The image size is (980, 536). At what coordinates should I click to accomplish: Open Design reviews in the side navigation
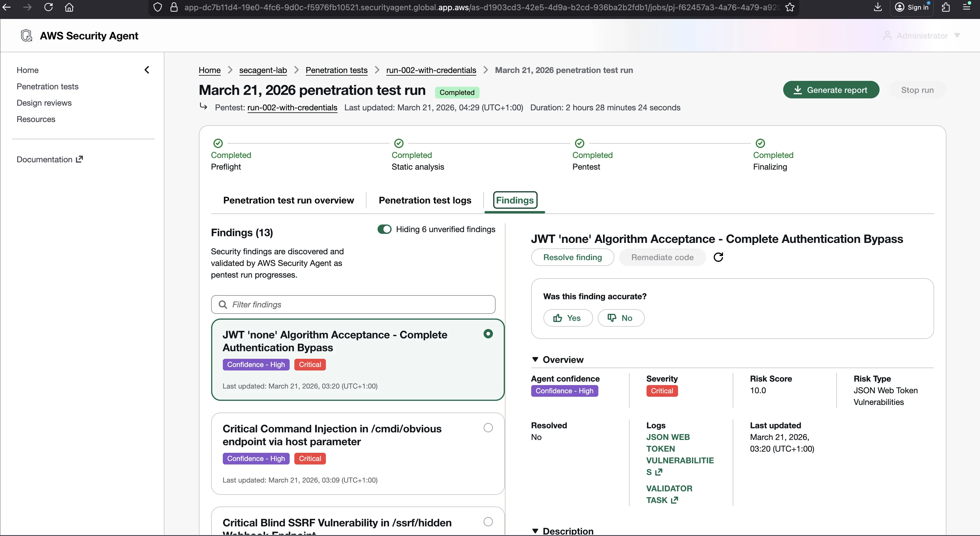[44, 103]
